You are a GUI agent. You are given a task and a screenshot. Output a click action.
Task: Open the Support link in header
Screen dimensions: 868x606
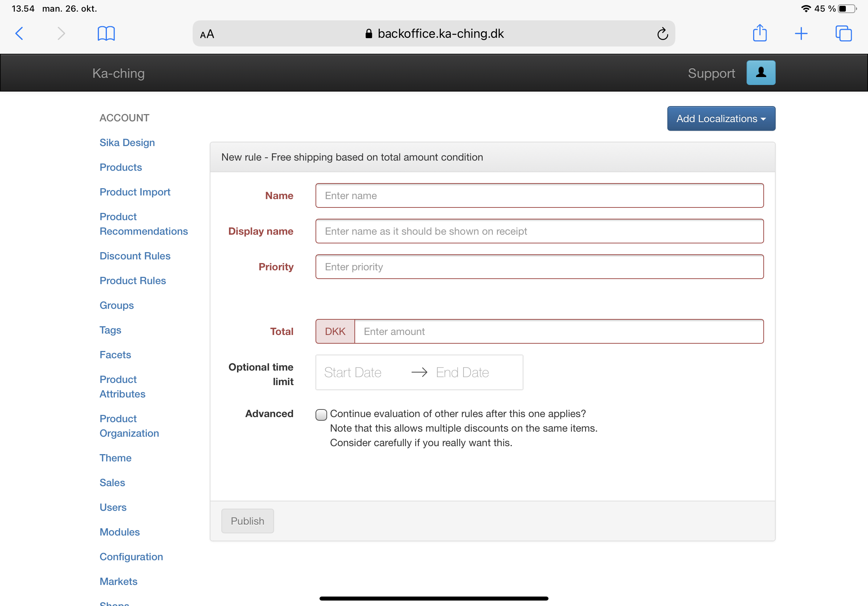pyautogui.click(x=711, y=73)
